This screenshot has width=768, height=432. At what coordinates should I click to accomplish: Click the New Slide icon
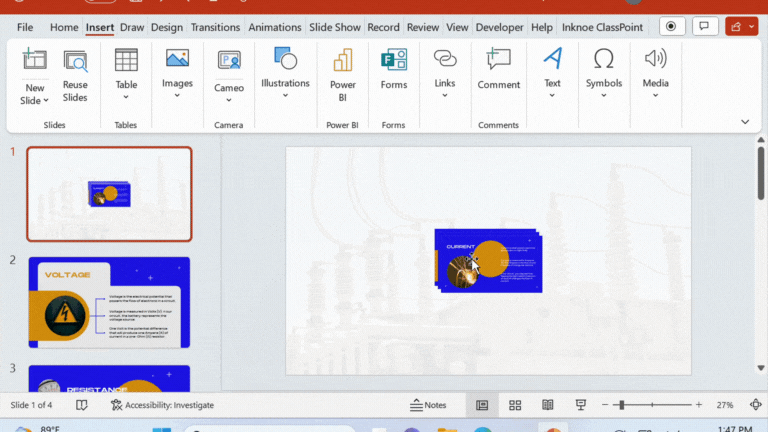34,59
